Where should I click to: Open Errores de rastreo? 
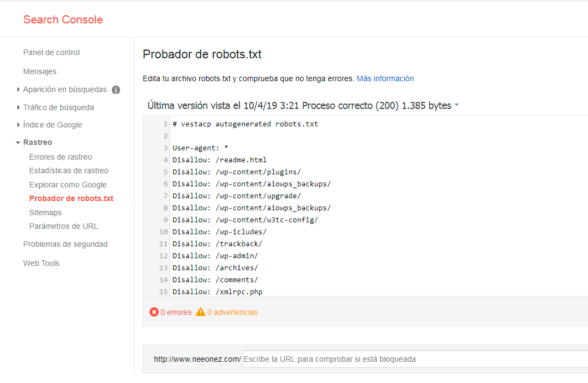tap(61, 157)
